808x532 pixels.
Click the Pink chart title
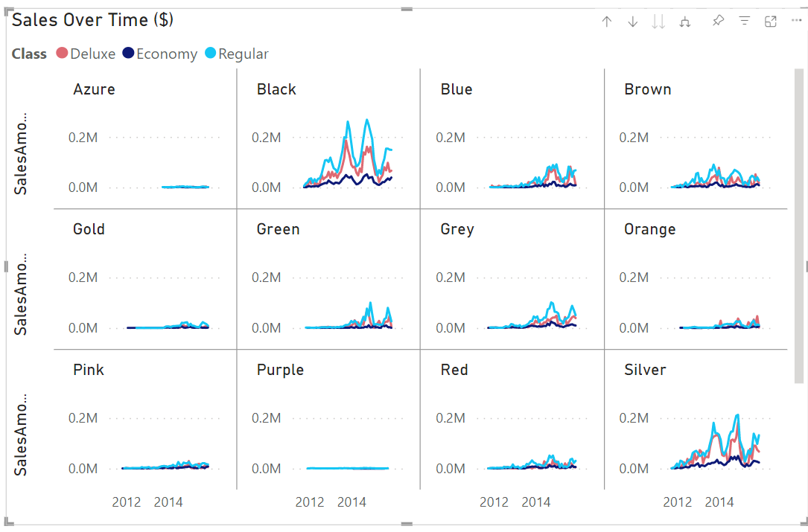pyautogui.click(x=89, y=370)
